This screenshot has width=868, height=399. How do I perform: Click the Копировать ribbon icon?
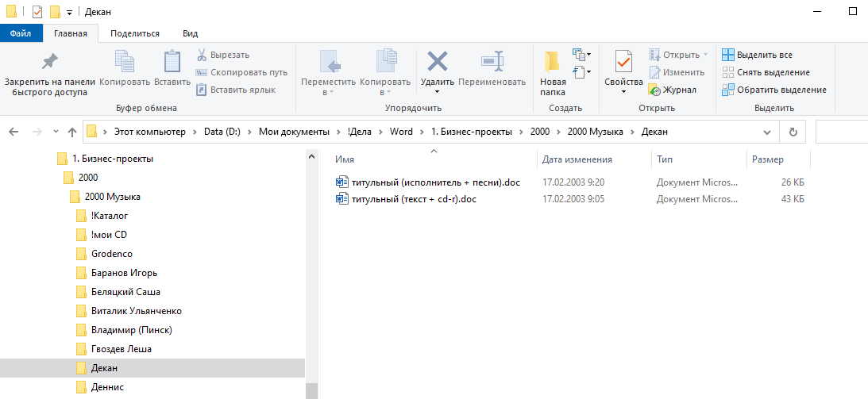[125, 62]
